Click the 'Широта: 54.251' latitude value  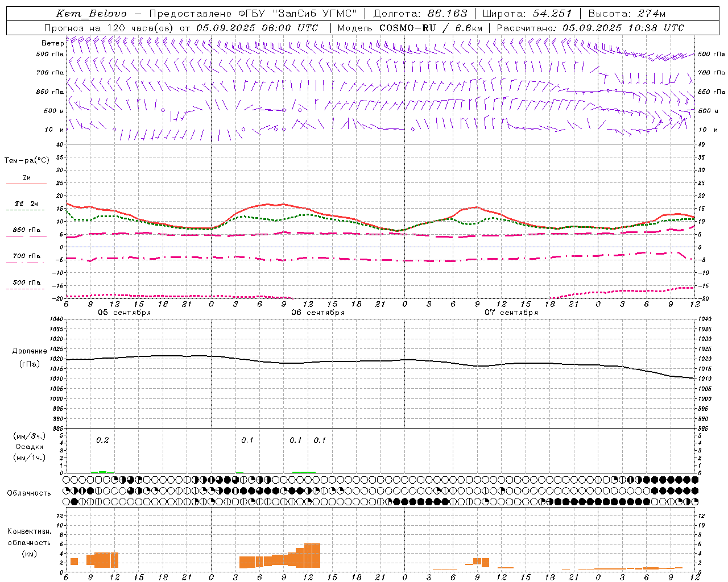[x=527, y=14]
